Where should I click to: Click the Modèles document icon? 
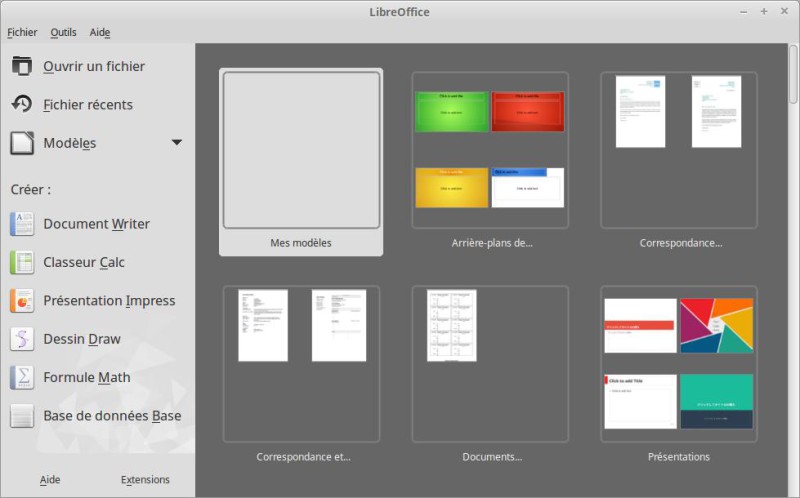22,143
